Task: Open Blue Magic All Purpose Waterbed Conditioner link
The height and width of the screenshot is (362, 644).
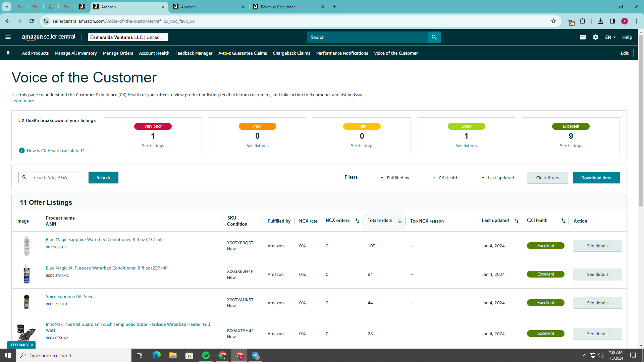Action: (x=107, y=268)
